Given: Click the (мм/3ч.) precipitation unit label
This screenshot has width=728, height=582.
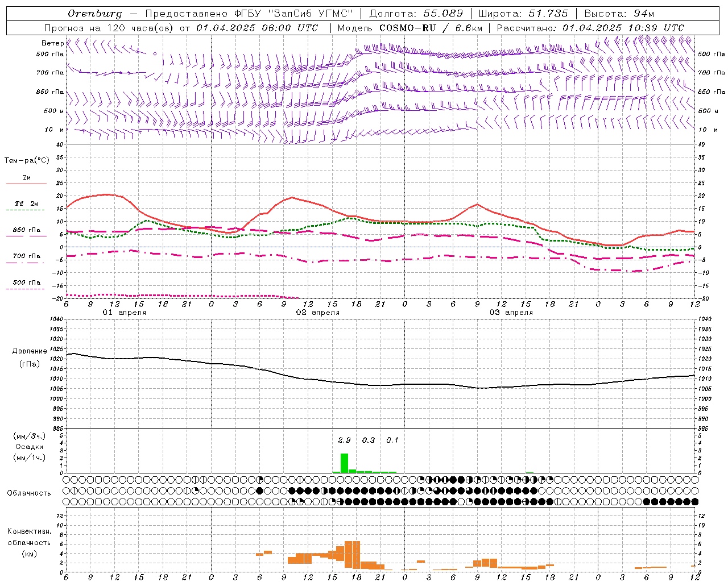Looking at the screenshot, I should pyautogui.click(x=29, y=436).
